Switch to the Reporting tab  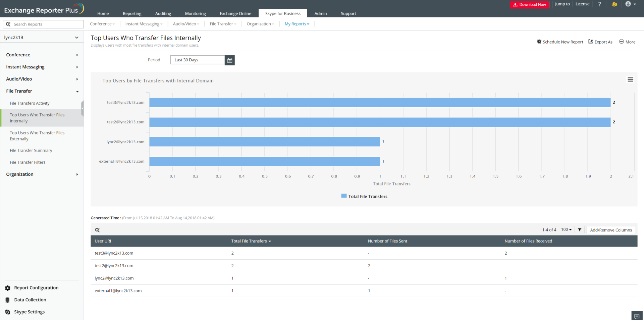(x=132, y=13)
